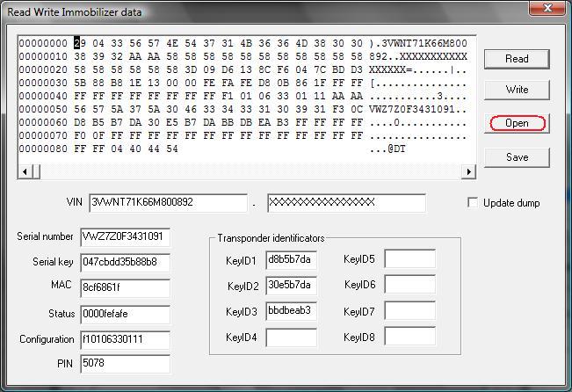Click the empty KeyID8 field
This screenshot has height=392, width=572.
(x=410, y=336)
